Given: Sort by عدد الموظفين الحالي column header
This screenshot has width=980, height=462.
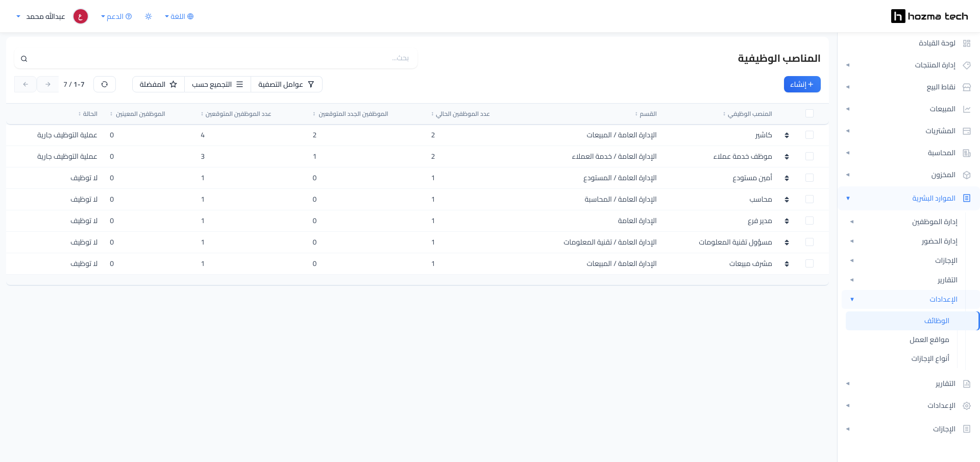Looking at the screenshot, I should click(460, 114).
